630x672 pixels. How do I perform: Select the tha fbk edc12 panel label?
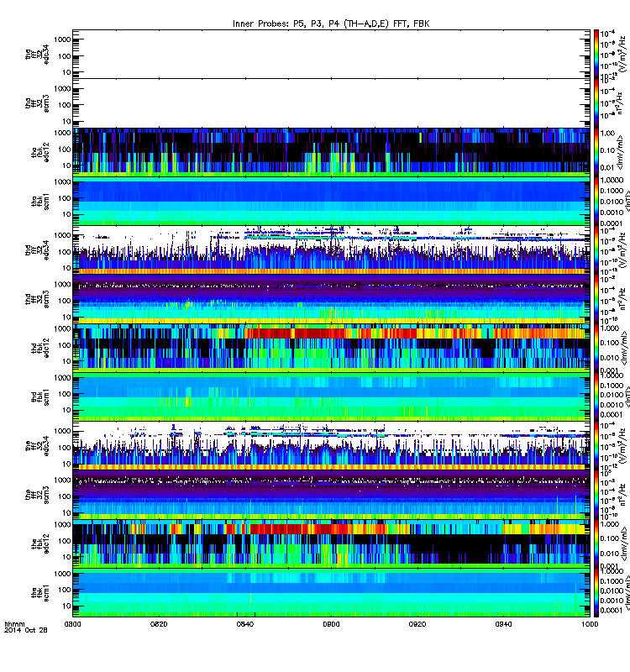coord(40,152)
